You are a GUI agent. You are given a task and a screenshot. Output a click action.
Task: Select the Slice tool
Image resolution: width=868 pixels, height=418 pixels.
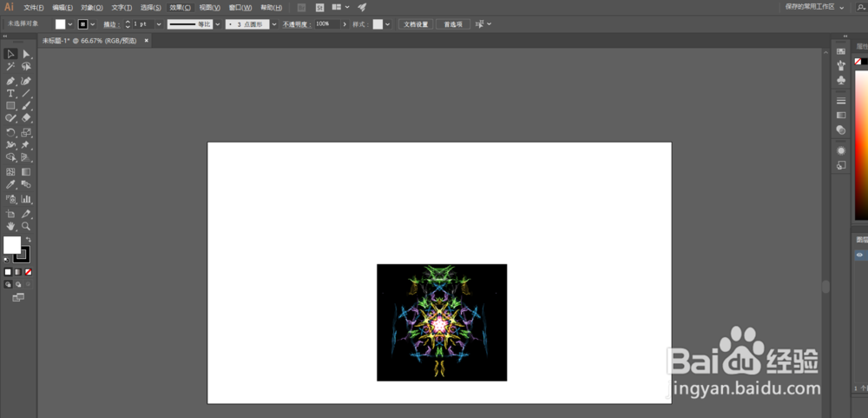coord(26,214)
